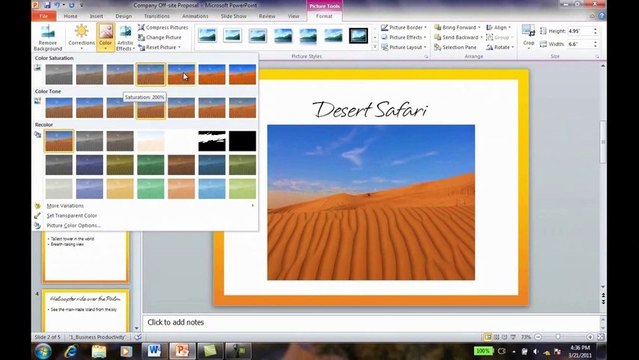Select the first picture style thumbnail
The image size is (639, 360).
(x=207, y=35)
